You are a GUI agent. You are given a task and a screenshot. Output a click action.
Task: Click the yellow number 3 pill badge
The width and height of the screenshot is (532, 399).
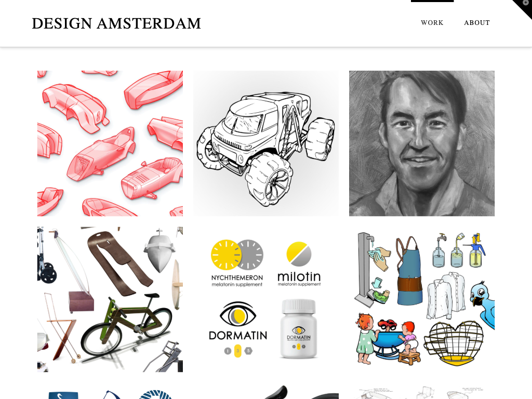[238, 351]
